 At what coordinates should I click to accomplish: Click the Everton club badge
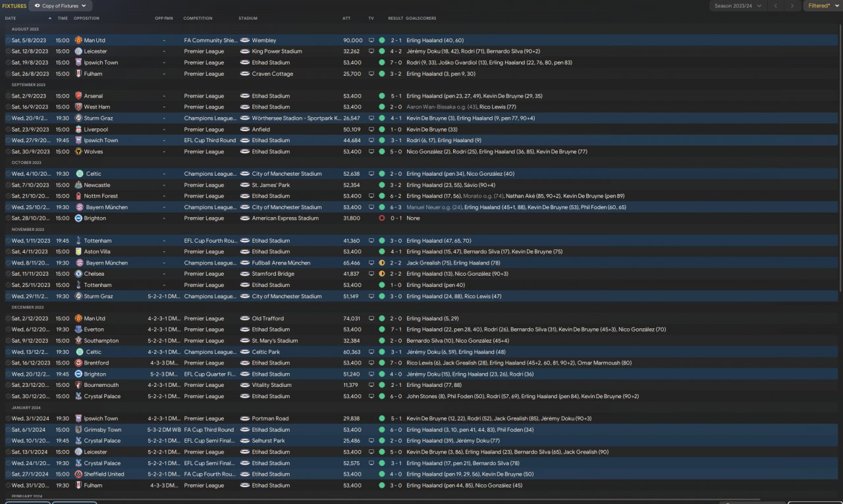[78, 330]
